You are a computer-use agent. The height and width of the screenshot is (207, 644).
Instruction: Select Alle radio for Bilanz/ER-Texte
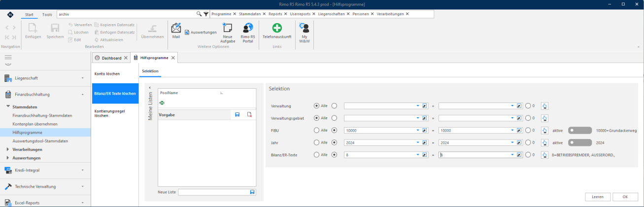316,155
